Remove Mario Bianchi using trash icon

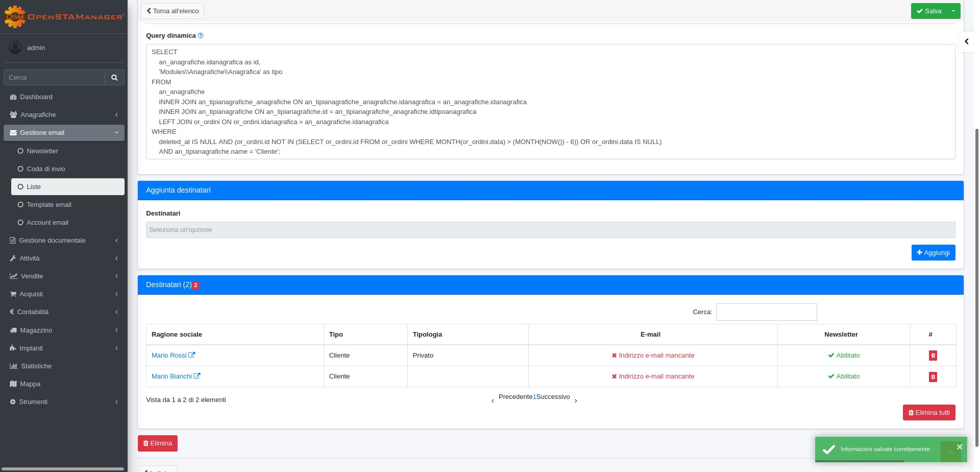(x=933, y=377)
